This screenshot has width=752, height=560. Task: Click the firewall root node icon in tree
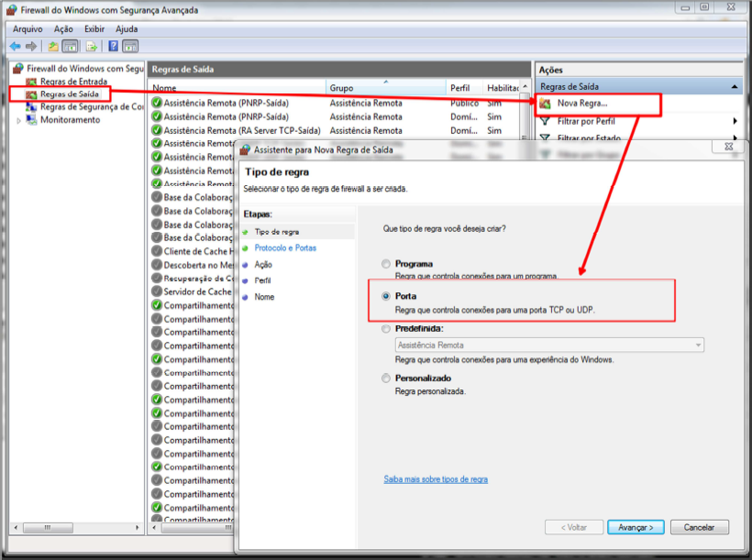click(x=18, y=68)
